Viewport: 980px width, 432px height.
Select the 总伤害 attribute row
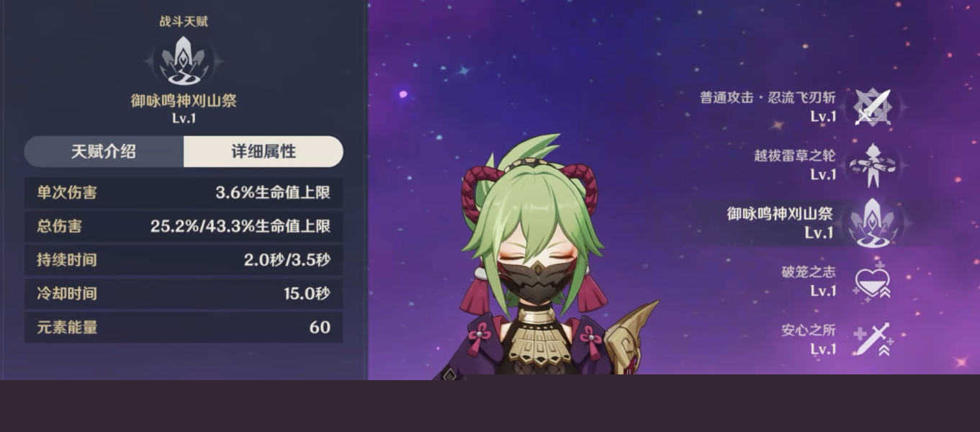(184, 227)
